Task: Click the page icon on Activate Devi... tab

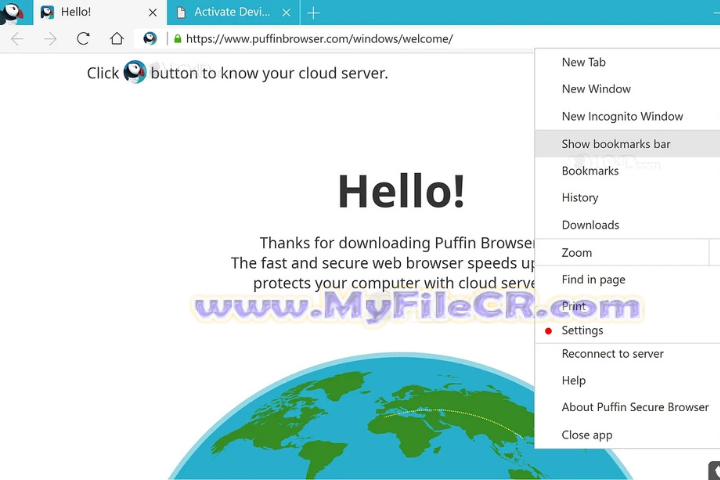Action: tap(181, 12)
